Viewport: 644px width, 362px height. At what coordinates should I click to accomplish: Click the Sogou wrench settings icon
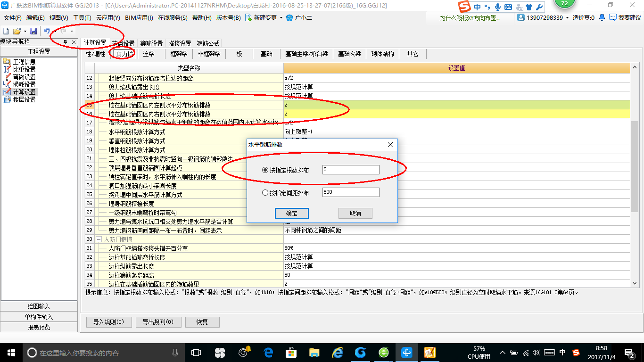[539, 7]
